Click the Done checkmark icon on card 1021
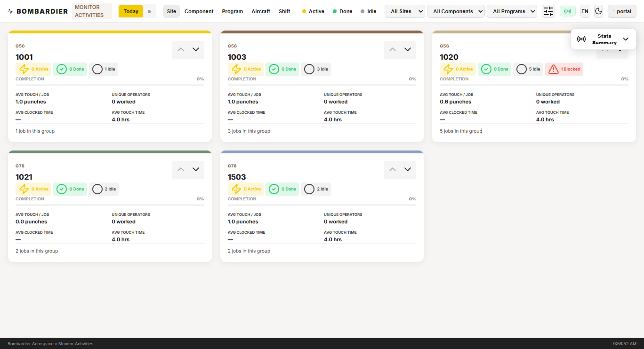This screenshot has width=644, height=349. [x=61, y=189]
